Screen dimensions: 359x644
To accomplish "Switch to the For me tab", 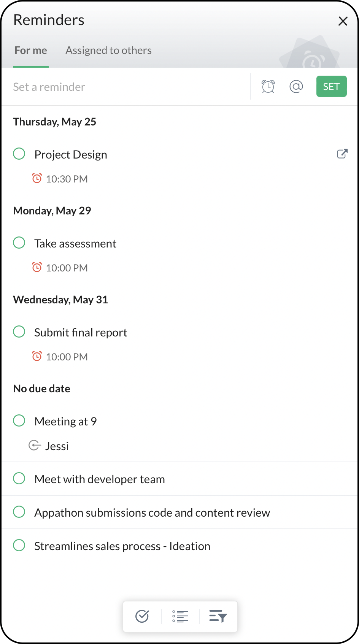I will tap(31, 51).
